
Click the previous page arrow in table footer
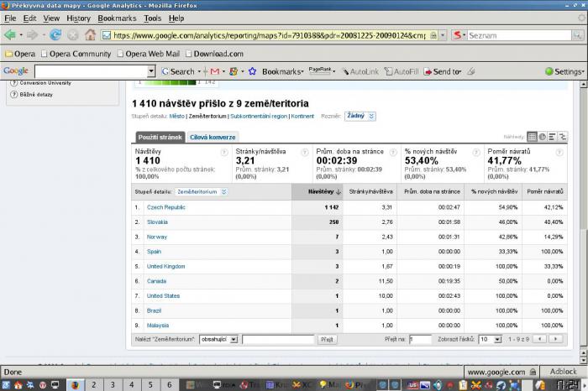[539, 339]
